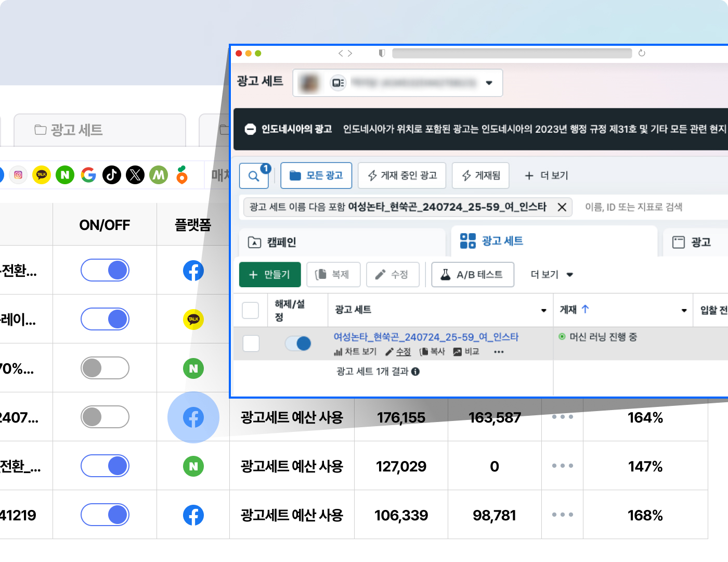728x562 pixels.
Task: Select 게재 중인 광고 filter
Action: tap(402, 176)
